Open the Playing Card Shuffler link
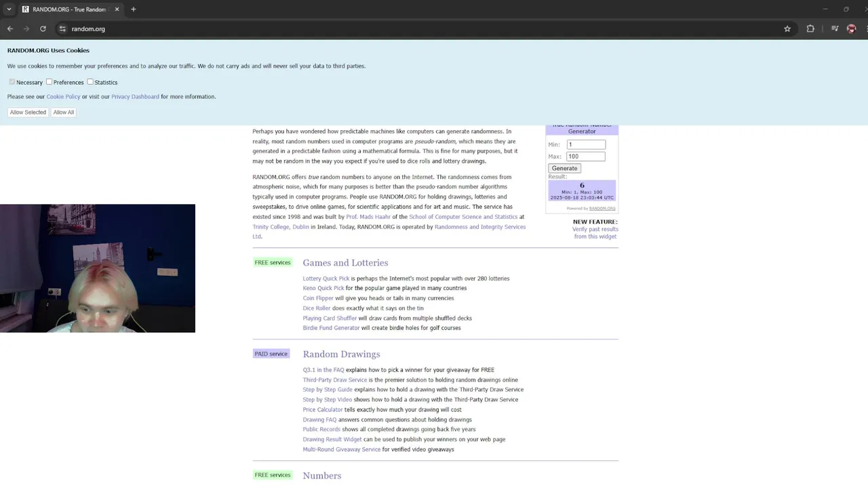This screenshot has width=868, height=488. pyautogui.click(x=330, y=319)
